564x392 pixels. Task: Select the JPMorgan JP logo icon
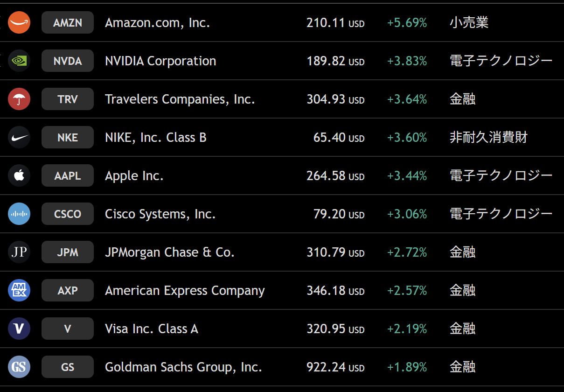(19, 252)
